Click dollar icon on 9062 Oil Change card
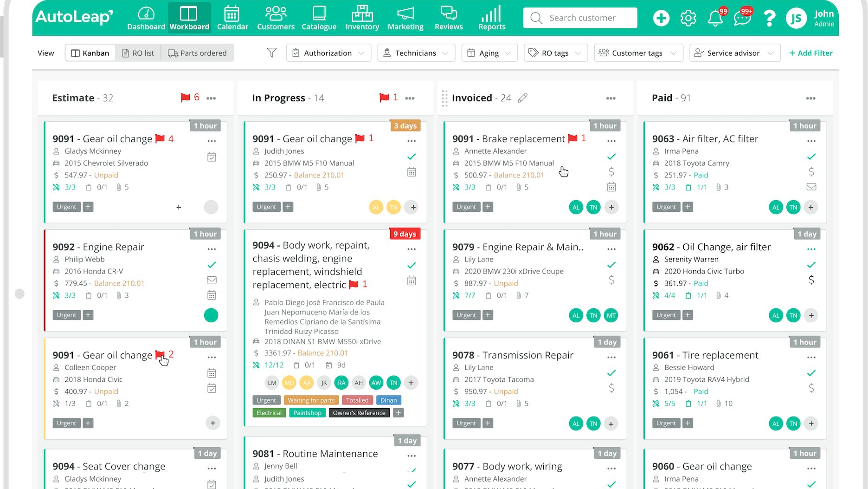This screenshot has width=868, height=489. point(811,280)
